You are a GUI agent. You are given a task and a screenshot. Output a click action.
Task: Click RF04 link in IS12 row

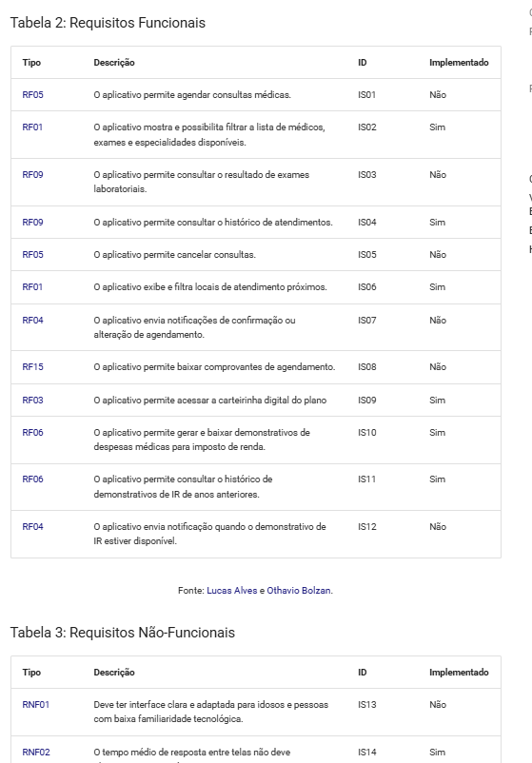point(32,526)
